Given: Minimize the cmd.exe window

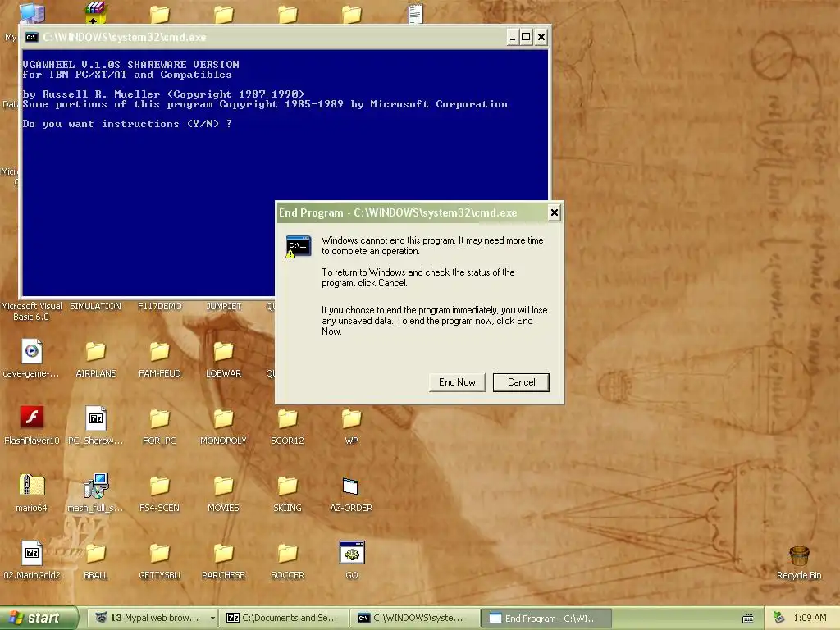Looking at the screenshot, I should [513, 37].
